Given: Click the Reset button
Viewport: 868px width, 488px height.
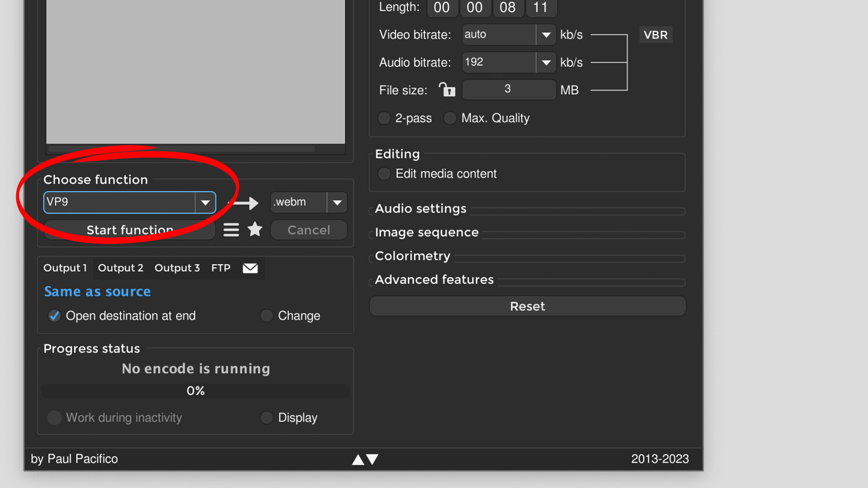Looking at the screenshot, I should (527, 306).
